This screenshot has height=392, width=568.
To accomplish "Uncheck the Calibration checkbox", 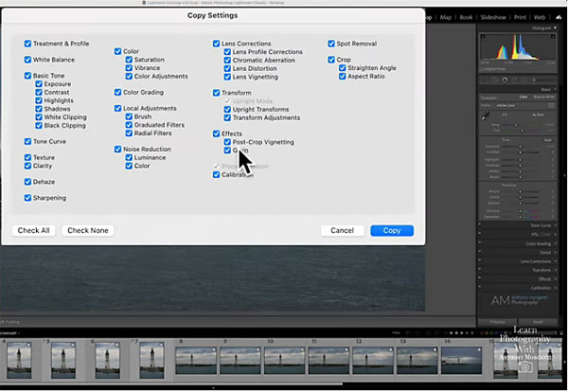I will tap(216, 174).
